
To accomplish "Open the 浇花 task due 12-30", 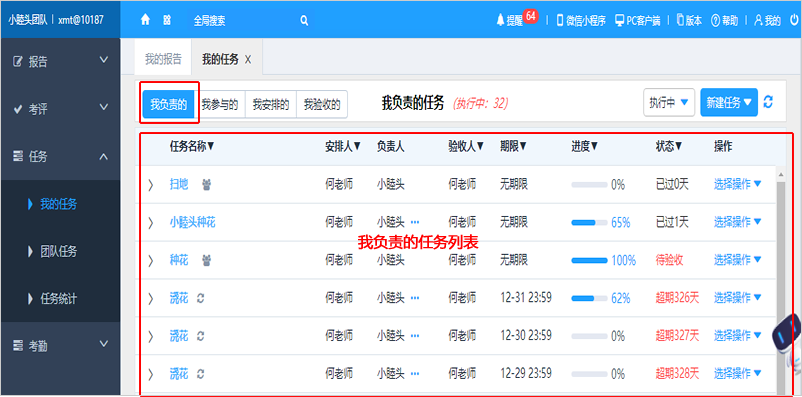I will click(x=179, y=336).
